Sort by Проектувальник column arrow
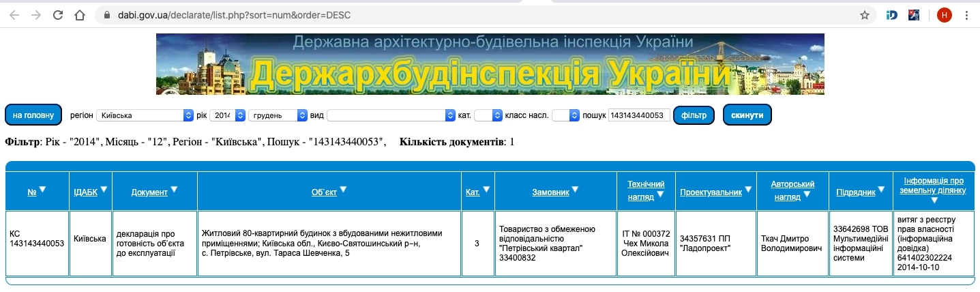Viewport: 980px width, 292px height. [748, 190]
